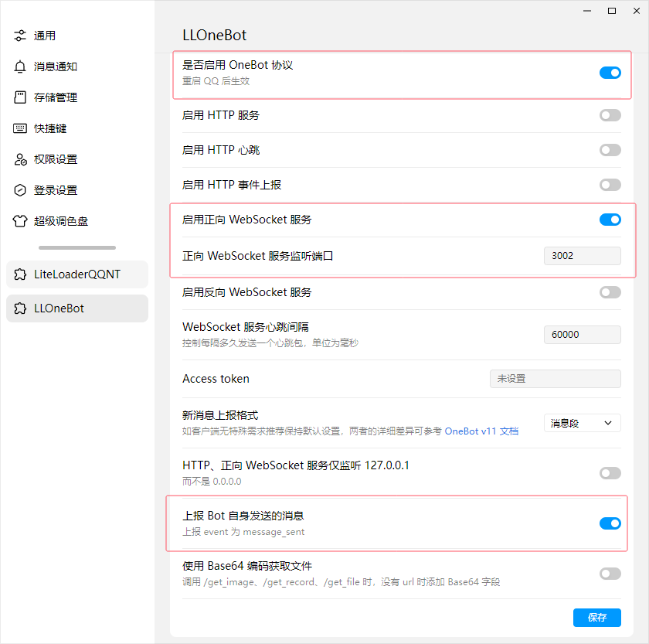Disable the 是否启用 OneBot 协议 switch
The height and width of the screenshot is (644, 649).
(610, 73)
